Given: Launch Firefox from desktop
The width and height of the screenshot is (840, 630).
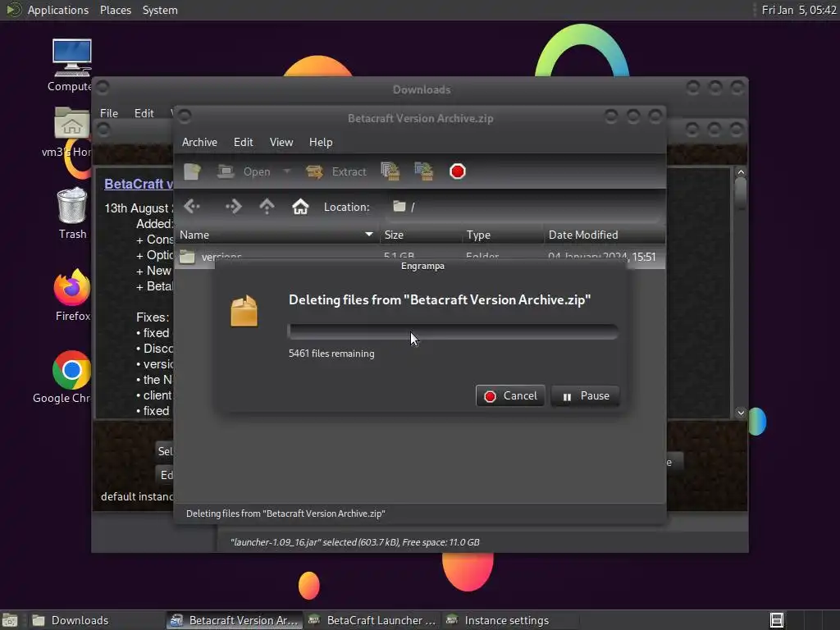Looking at the screenshot, I should tap(72, 294).
